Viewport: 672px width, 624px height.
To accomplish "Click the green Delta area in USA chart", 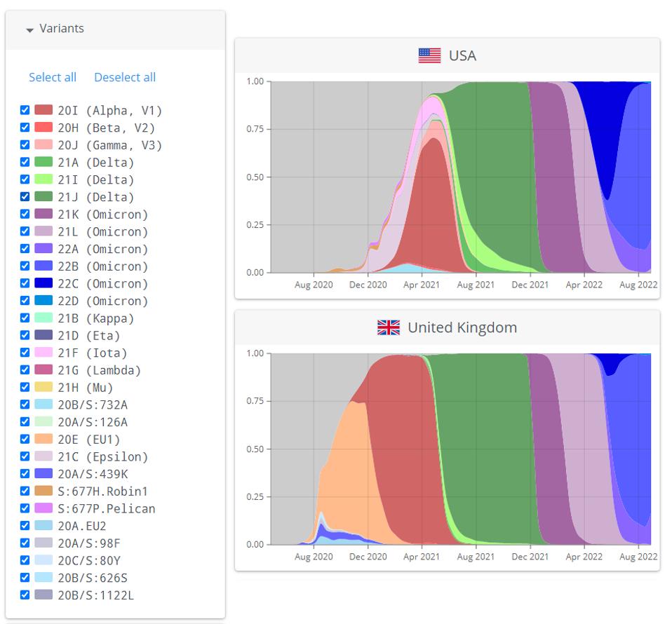I will (491, 175).
